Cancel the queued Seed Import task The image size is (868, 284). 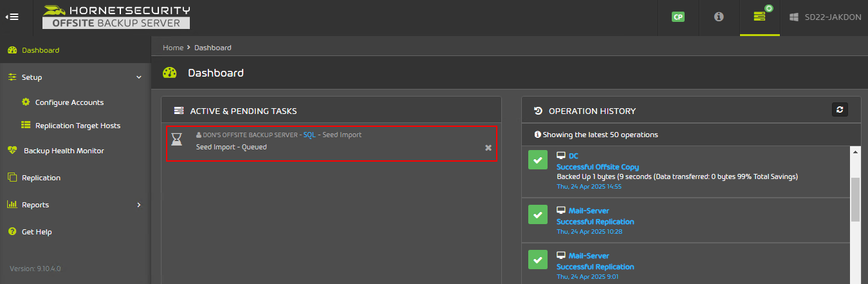coord(488,147)
